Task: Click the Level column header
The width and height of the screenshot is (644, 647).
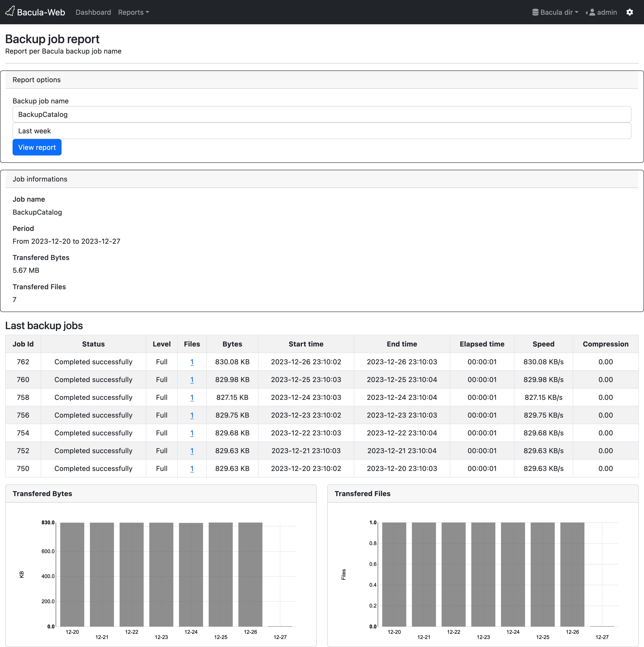Action: coord(162,344)
